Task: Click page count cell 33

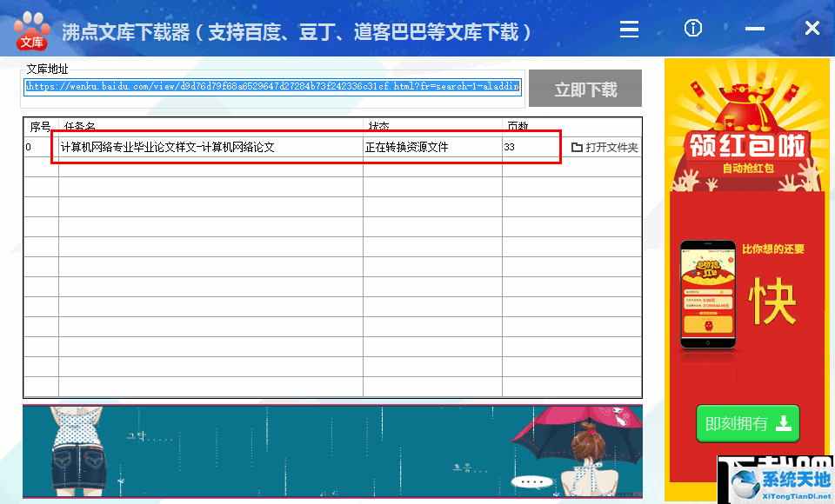Action: click(509, 147)
